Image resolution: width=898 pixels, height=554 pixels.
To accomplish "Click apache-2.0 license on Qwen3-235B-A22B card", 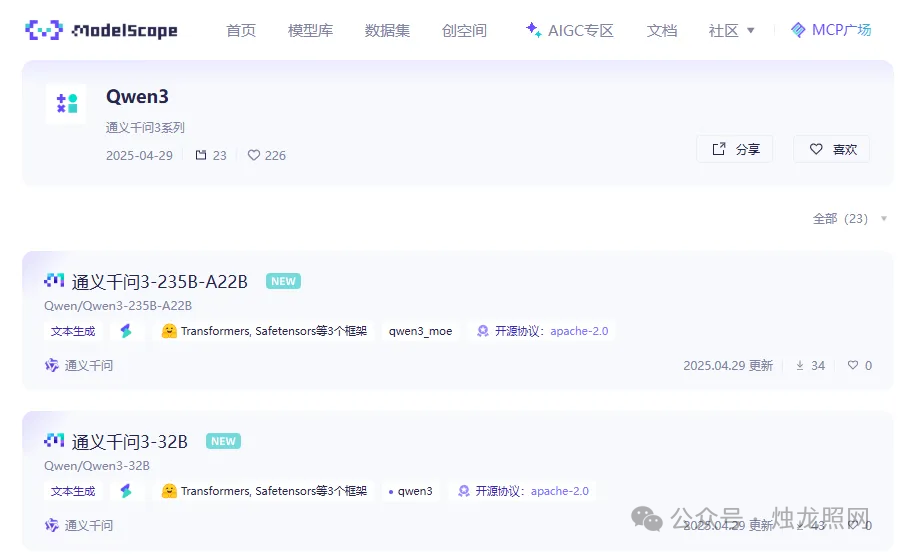I will (x=579, y=331).
